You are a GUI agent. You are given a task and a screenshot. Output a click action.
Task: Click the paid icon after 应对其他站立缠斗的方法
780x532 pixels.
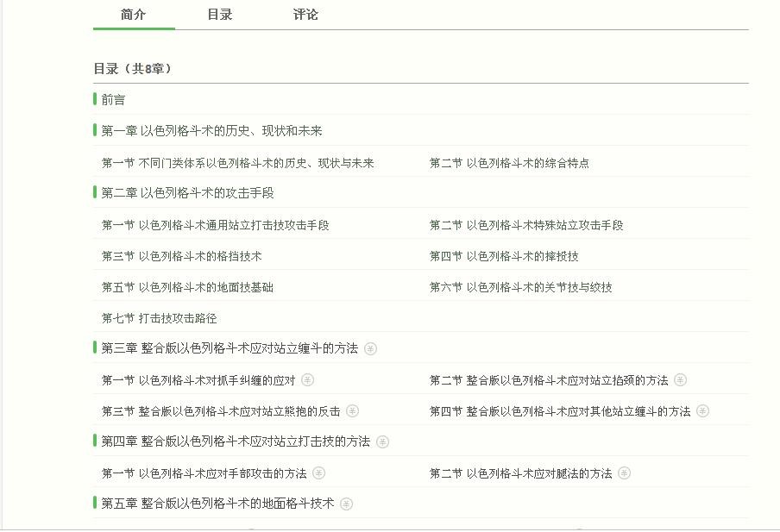[702, 411]
